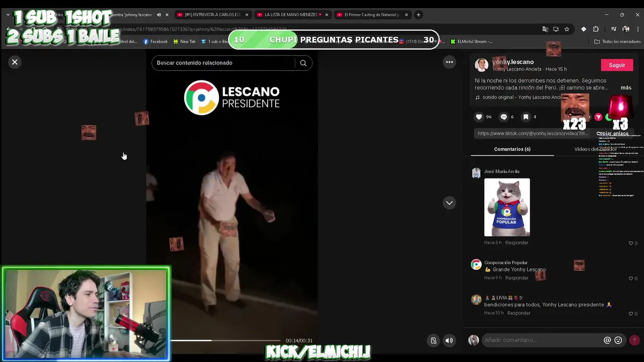
Task: Mute tab via speaker icon on TikTok tab
Action: [x=159, y=15]
